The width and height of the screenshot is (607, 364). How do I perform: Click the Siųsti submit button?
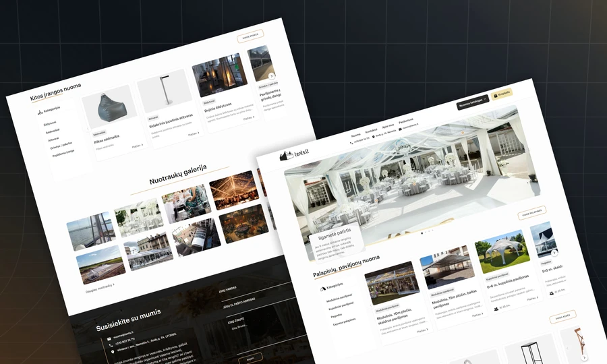[250, 359]
